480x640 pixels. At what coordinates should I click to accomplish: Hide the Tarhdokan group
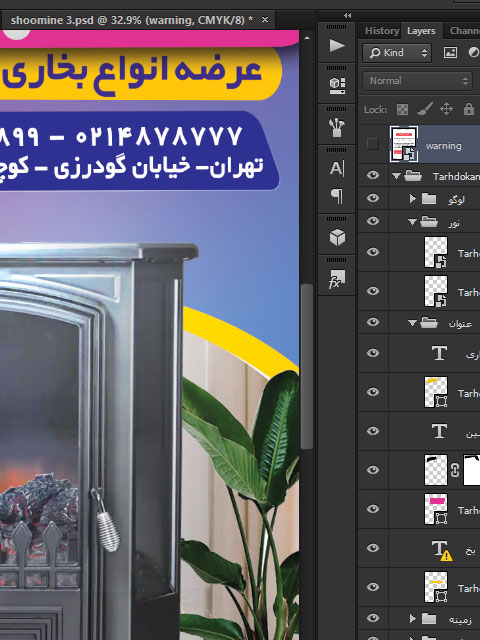pos(373,176)
